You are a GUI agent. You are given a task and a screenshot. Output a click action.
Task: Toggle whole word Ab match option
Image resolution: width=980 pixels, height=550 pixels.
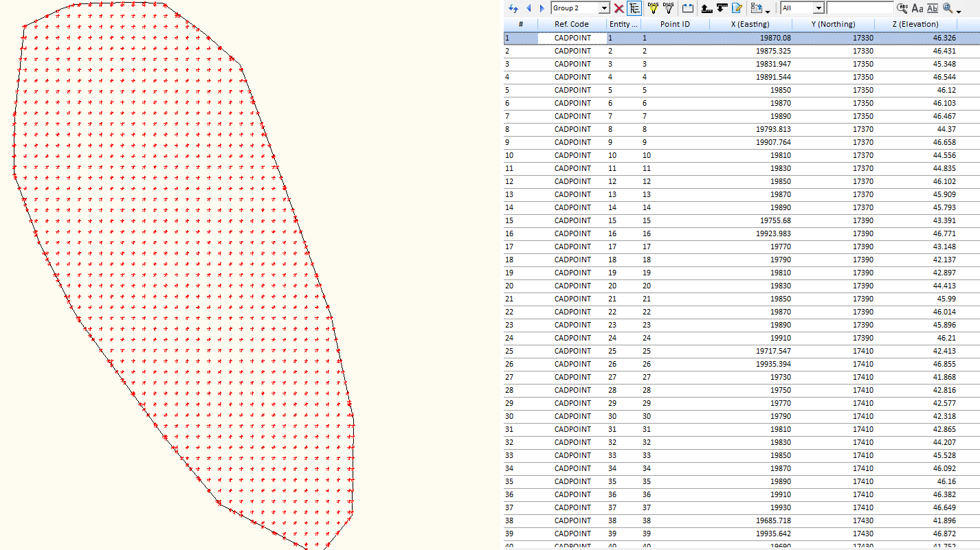(x=932, y=8)
